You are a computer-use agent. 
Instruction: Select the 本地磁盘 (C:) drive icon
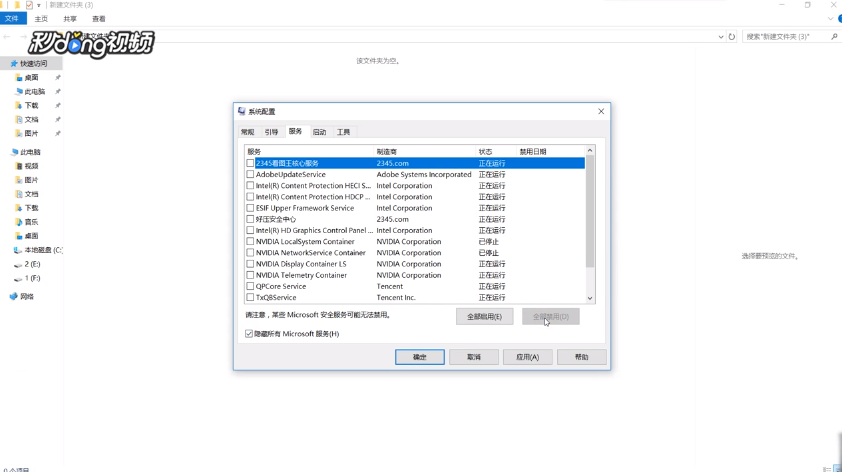18,250
